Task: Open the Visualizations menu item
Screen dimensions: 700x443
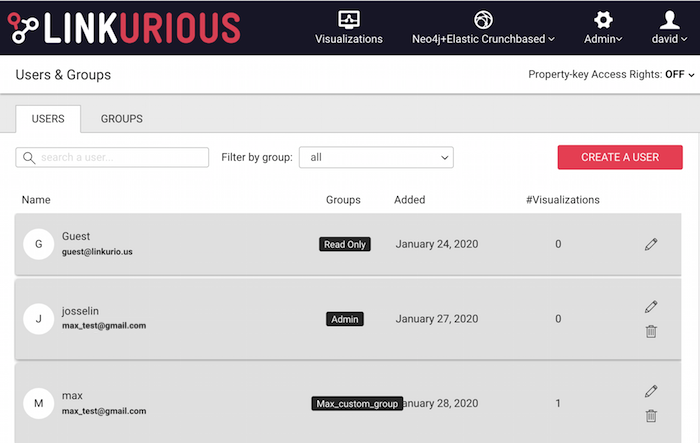Action: (349, 39)
